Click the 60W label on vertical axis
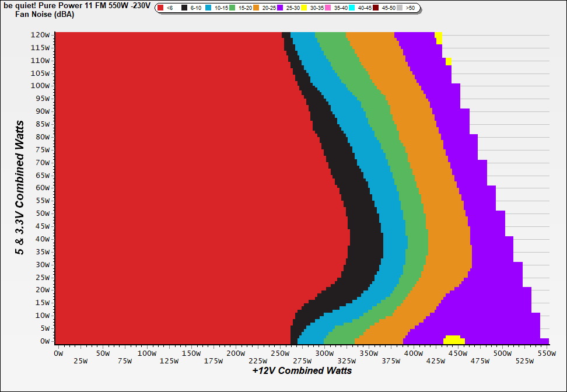The width and height of the screenshot is (567, 392). (x=43, y=188)
